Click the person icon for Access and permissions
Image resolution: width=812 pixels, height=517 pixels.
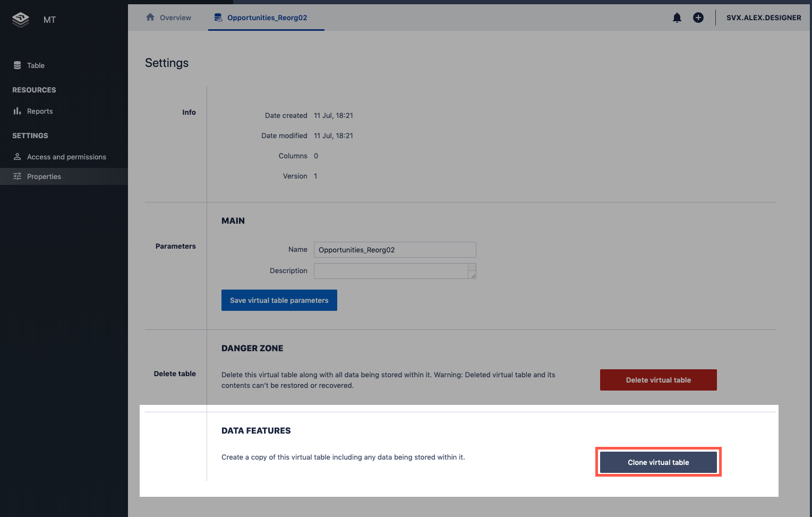click(18, 157)
